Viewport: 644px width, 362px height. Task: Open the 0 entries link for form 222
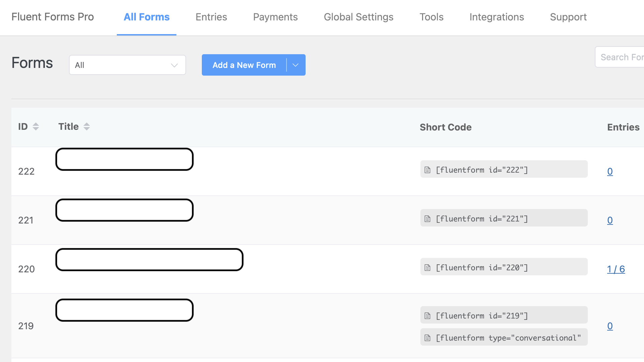pos(610,171)
